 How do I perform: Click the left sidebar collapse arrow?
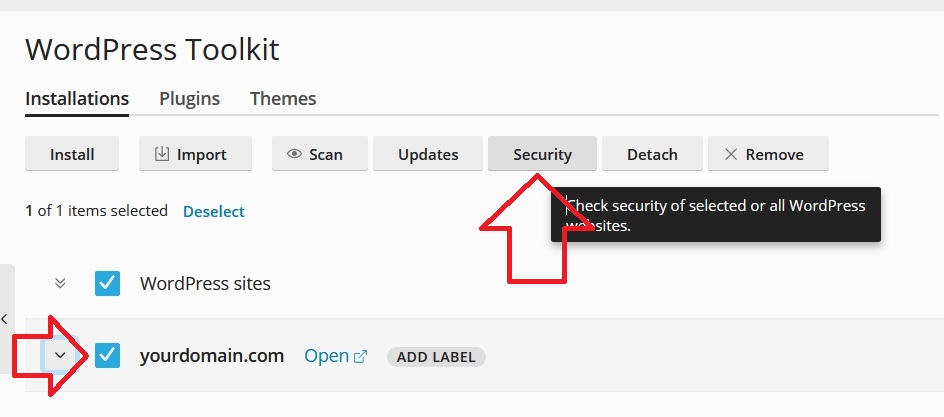[5, 319]
